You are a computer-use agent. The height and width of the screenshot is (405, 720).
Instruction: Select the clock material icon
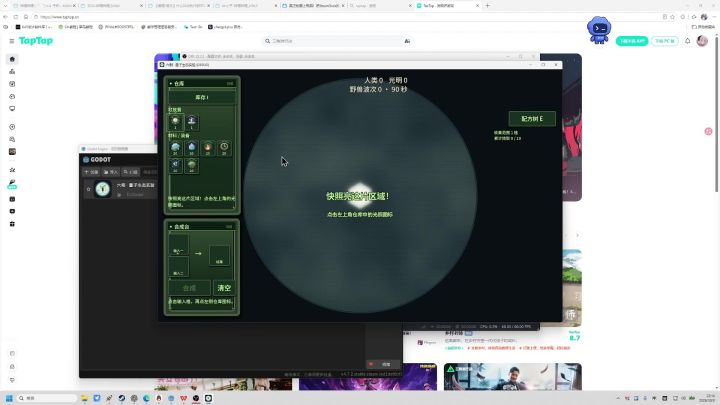point(224,148)
